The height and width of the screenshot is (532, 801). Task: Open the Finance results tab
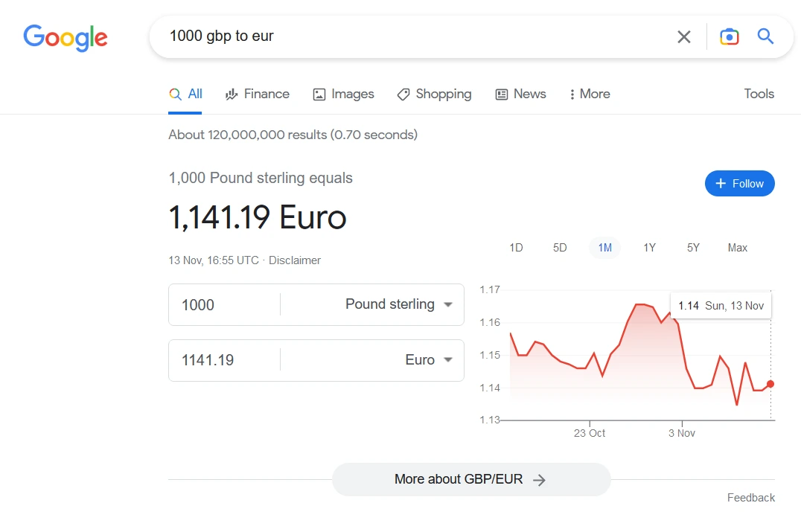pyautogui.click(x=258, y=94)
